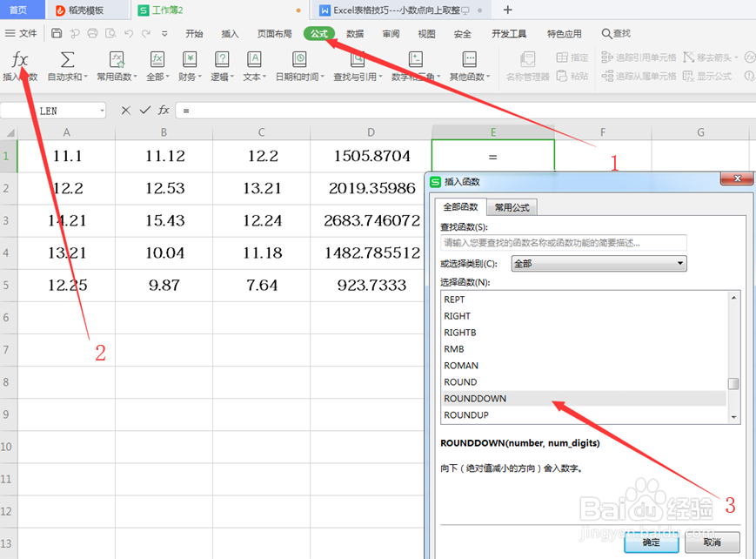Open the 财务 financial functions icon
The image size is (756, 559).
190,60
